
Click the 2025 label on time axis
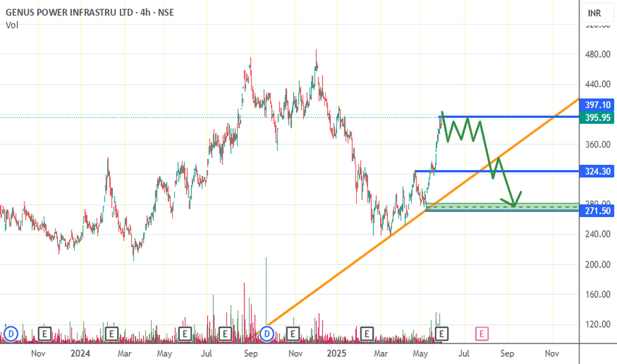tap(336, 353)
